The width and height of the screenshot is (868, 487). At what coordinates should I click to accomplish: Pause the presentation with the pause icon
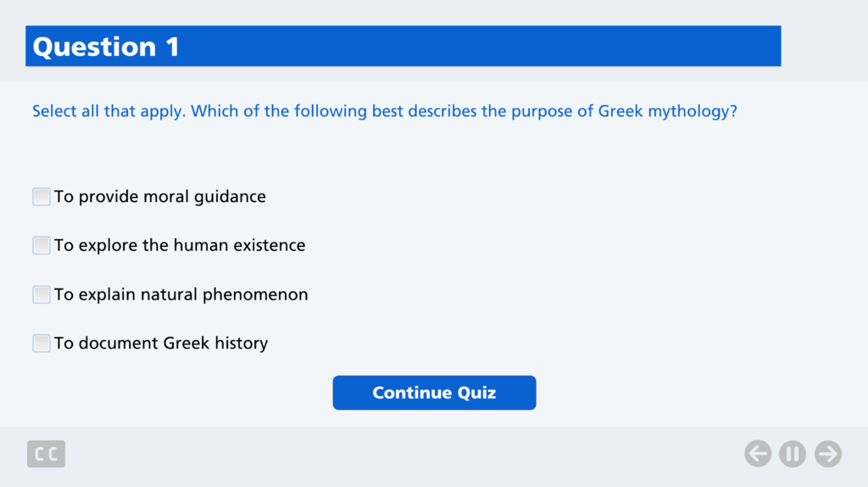tap(793, 454)
